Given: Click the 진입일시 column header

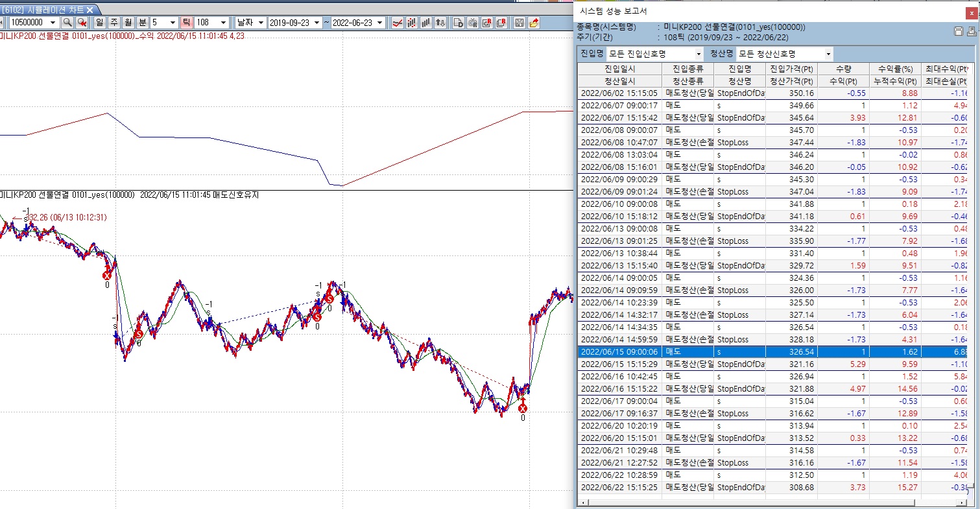Looking at the screenshot, I should tap(619, 69).
